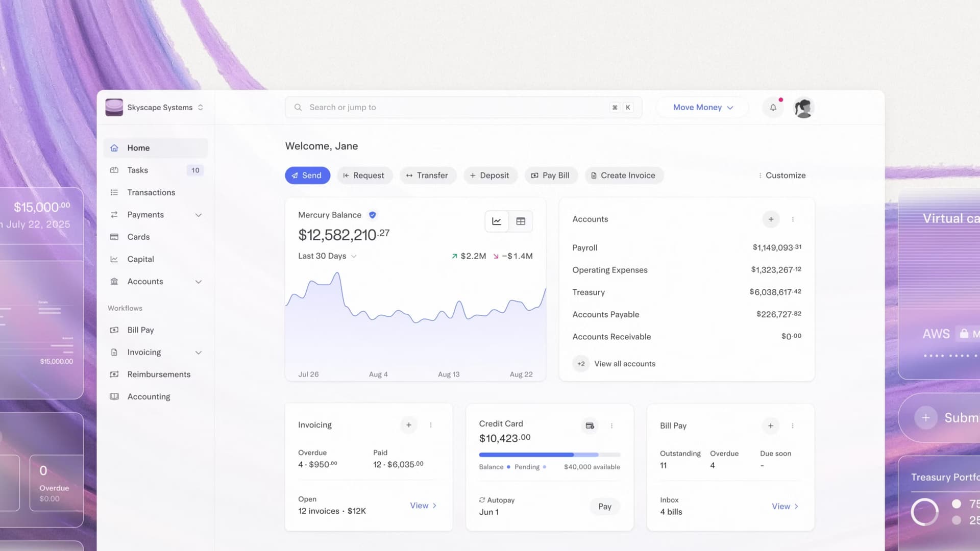Open Invoicing widget three-dot menu
This screenshot has height=551, width=980.
click(x=431, y=425)
